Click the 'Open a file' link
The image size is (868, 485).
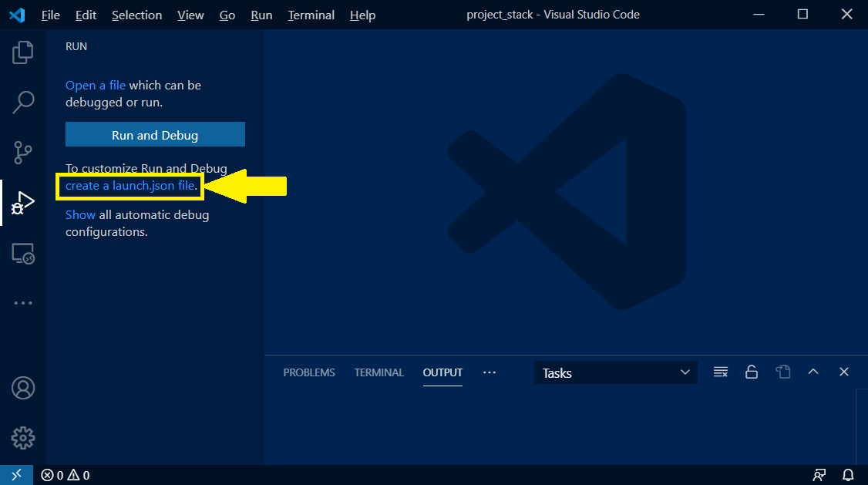click(x=96, y=86)
